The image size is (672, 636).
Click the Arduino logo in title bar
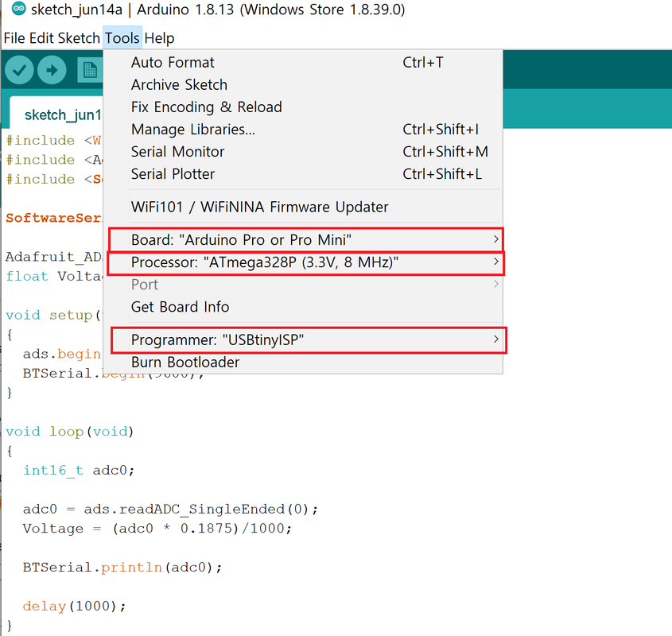[18, 9]
